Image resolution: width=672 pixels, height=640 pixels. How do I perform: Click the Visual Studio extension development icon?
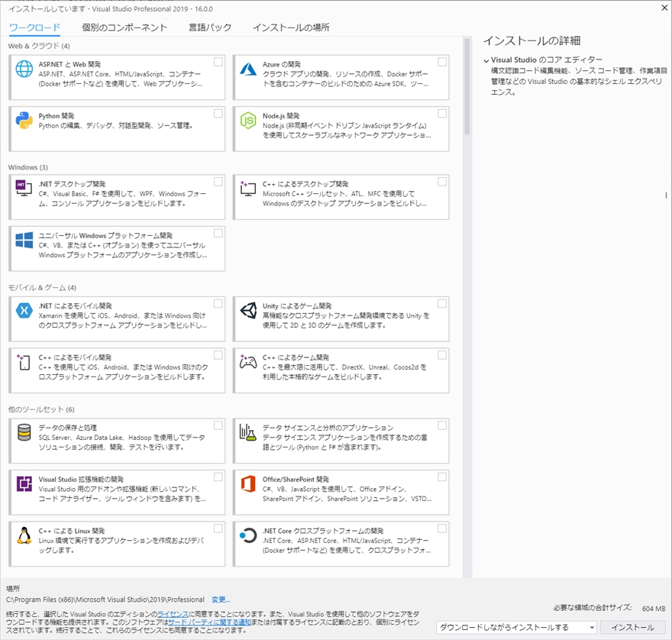tap(24, 484)
